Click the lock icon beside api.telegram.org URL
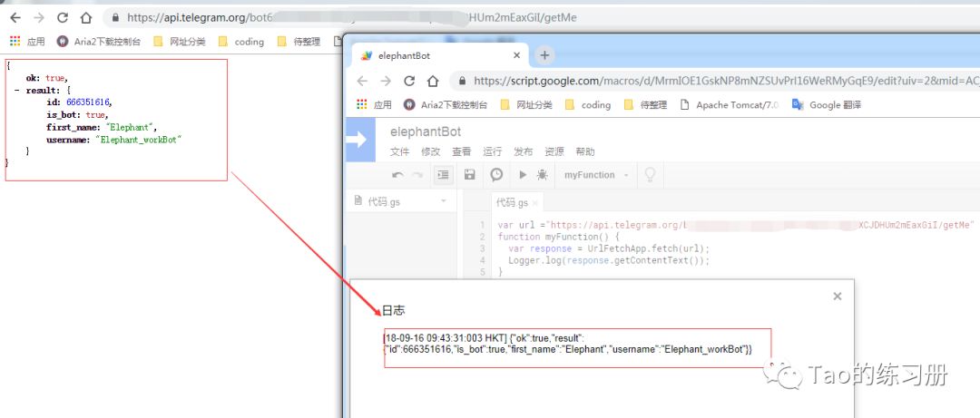 [x=115, y=18]
